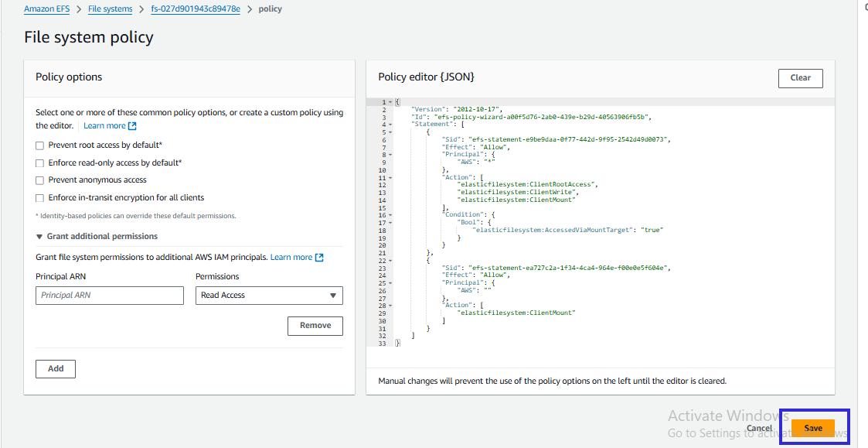
Task: Fold the code block at line 5
Action: click(x=390, y=132)
